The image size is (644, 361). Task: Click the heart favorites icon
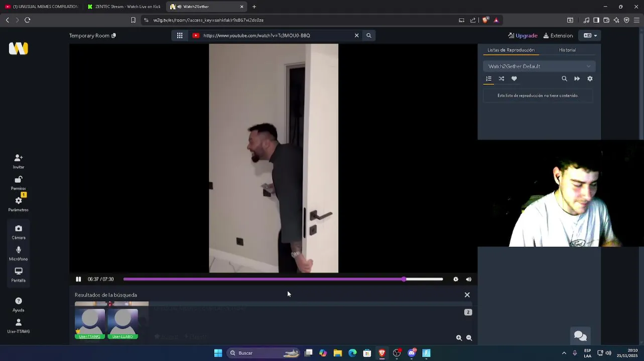[514, 79]
